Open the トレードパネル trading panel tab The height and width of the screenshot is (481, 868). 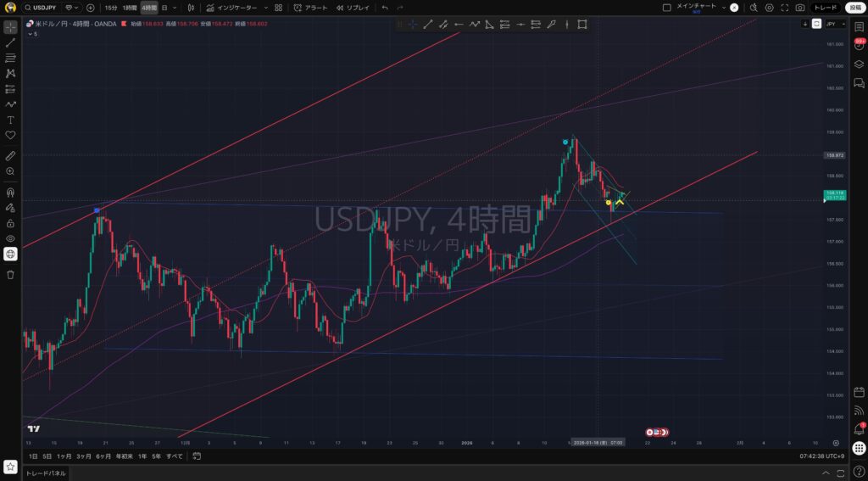(x=46, y=473)
